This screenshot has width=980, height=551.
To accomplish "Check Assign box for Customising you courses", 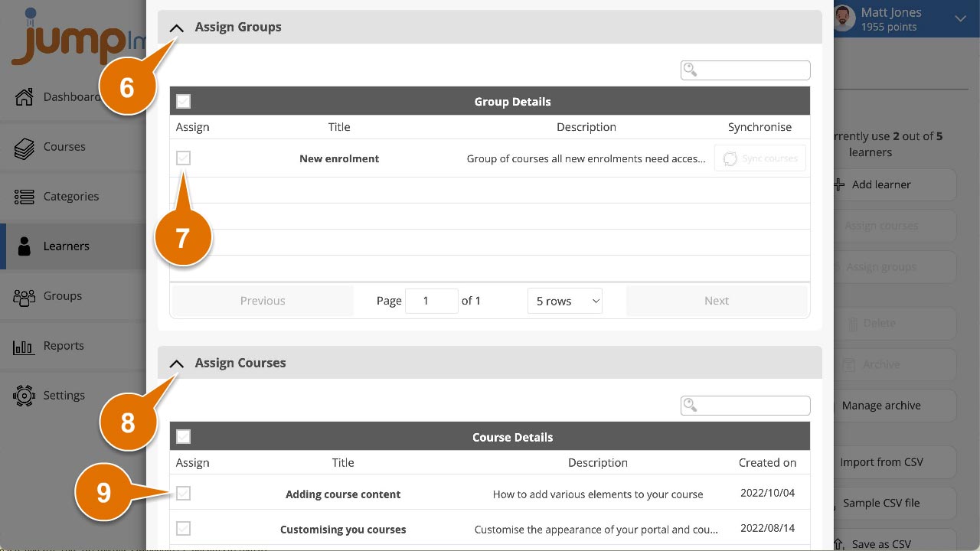I will [183, 529].
